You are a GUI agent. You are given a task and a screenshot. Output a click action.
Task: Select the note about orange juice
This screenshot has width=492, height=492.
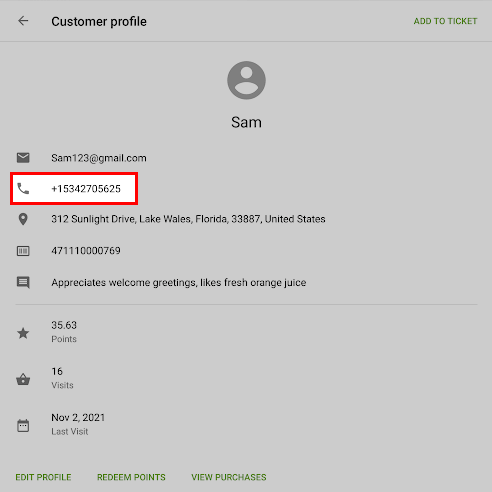point(179,283)
